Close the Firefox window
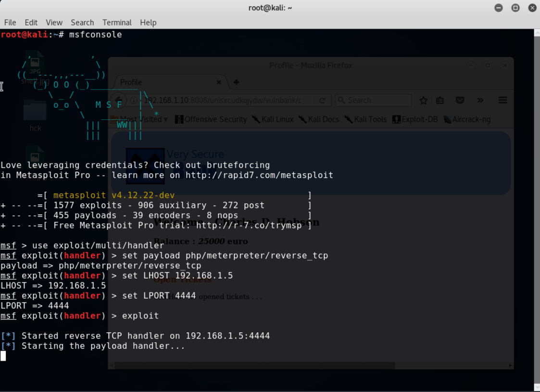Image resolution: width=540 pixels, height=392 pixels. pyautogui.click(x=505, y=65)
